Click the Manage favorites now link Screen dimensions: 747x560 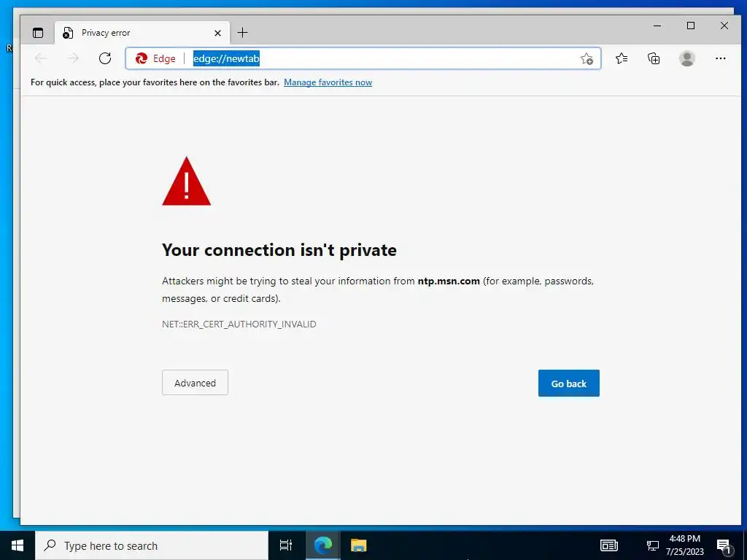(x=328, y=82)
